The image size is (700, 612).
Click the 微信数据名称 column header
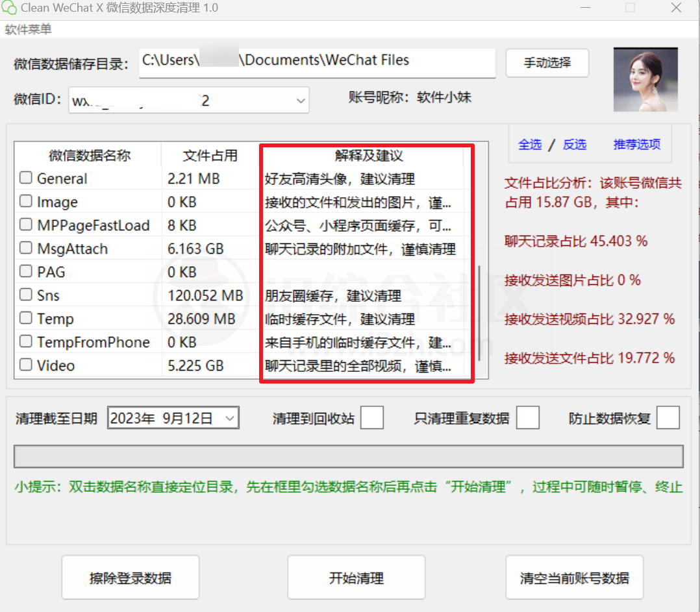pos(90,155)
